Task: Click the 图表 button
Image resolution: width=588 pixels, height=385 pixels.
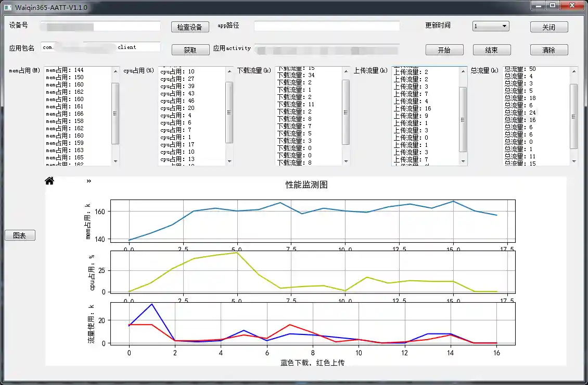Action: coord(20,235)
